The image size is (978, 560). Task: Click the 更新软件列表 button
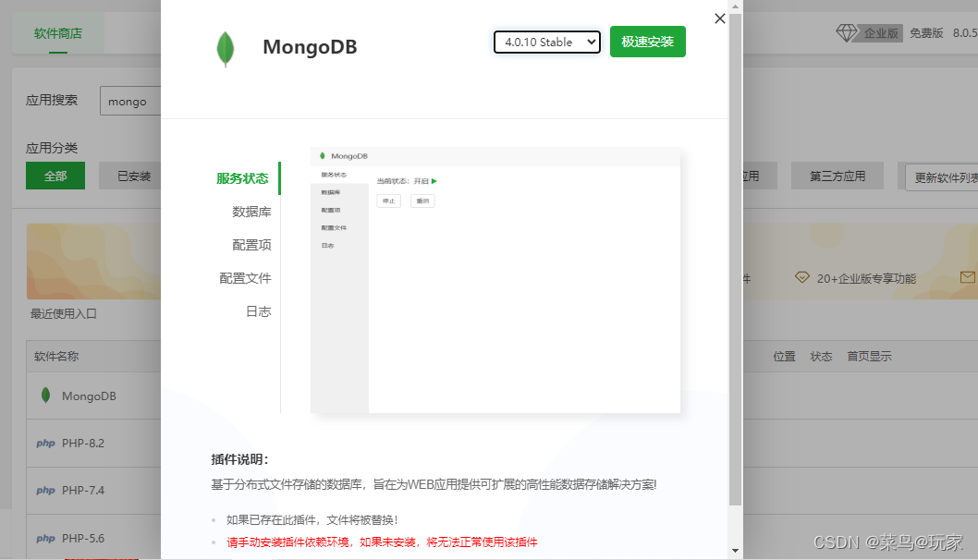942,177
